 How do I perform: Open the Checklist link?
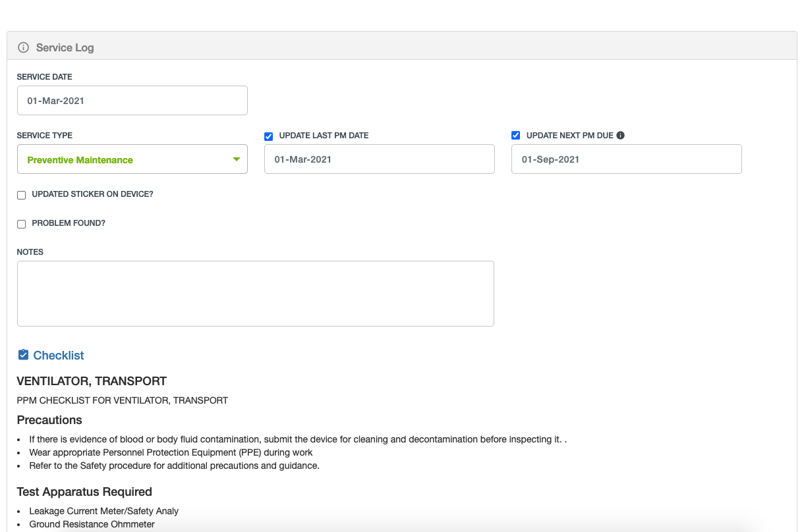coord(59,356)
